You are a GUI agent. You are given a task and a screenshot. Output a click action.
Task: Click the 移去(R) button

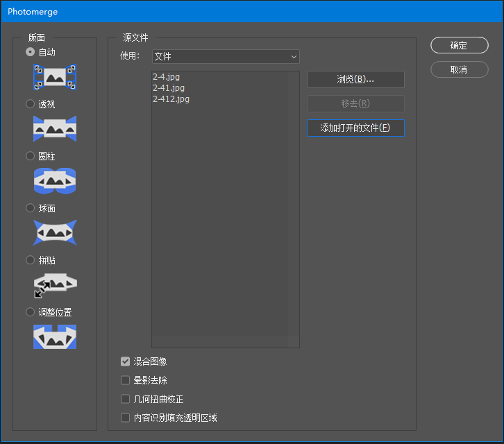point(355,103)
